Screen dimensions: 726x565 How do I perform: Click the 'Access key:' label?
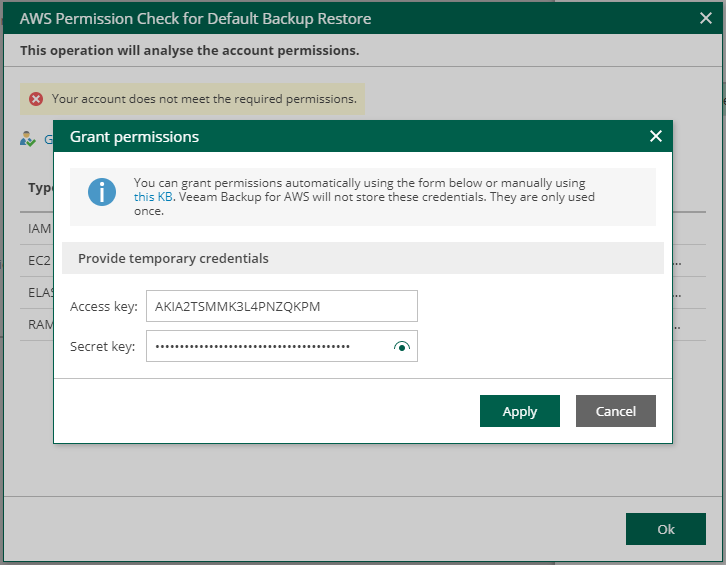[x=104, y=307]
